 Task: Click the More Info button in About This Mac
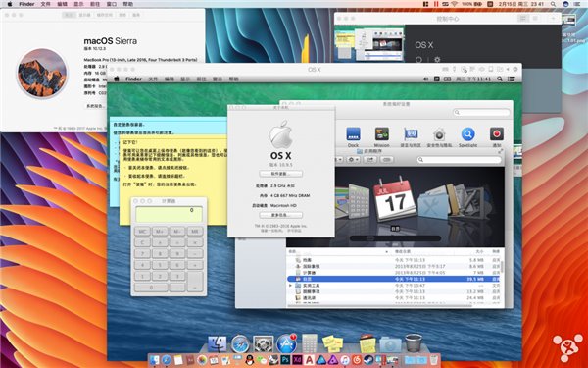click(281, 215)
